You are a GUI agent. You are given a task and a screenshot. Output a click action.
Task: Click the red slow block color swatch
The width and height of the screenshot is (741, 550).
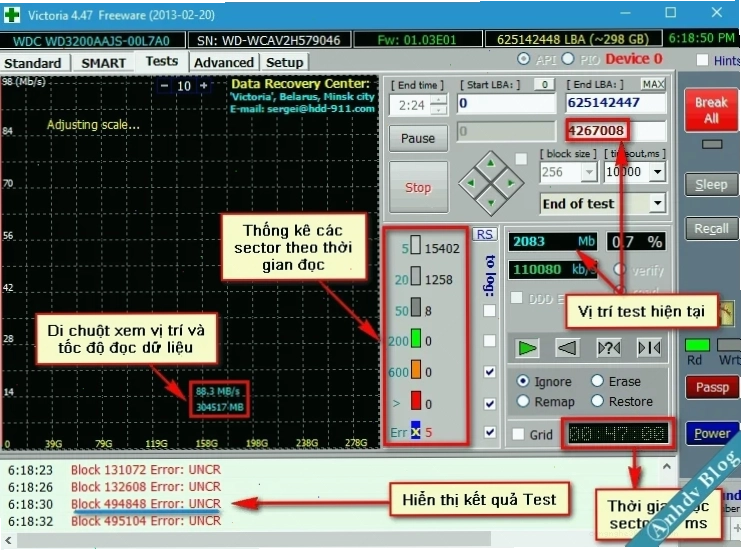coord(416,401)
